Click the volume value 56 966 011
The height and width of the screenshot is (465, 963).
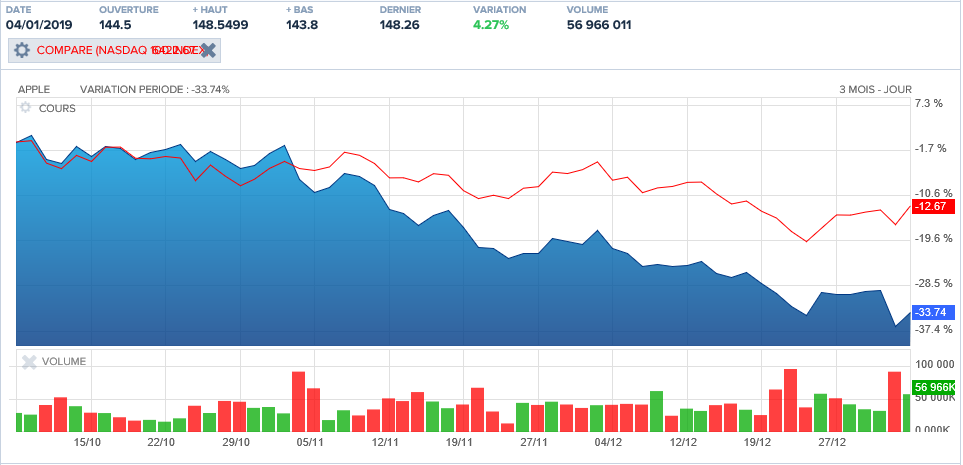coord(599,25)
